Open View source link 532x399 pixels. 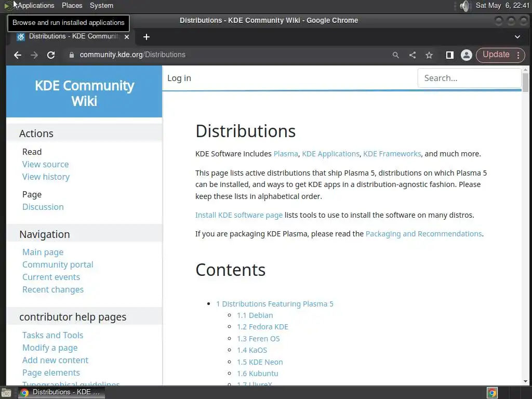pyautogui.click(x=46, y=164)
